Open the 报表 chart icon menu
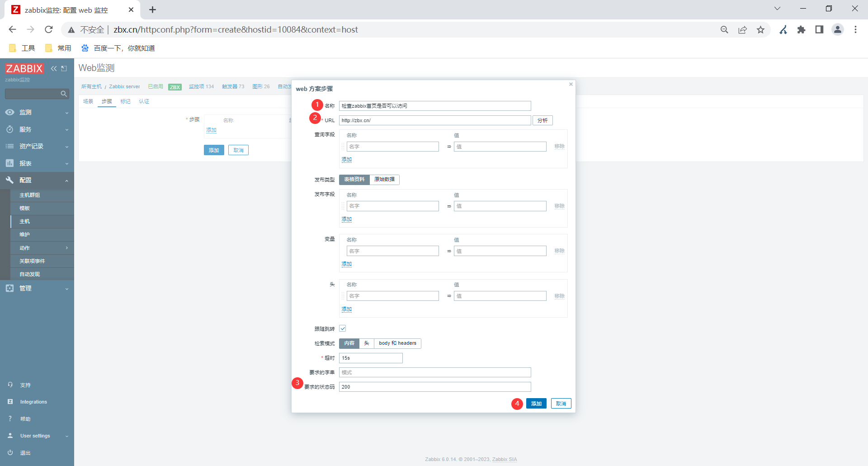This screenshot has height=466, width=868. pos(9,163)
